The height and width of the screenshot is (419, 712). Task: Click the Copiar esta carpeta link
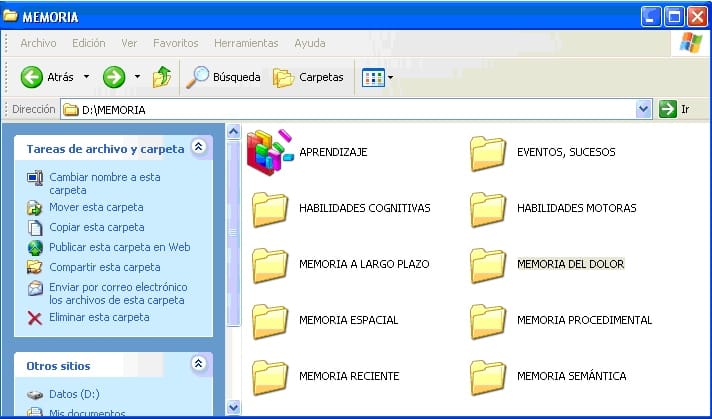coord(97,227)
